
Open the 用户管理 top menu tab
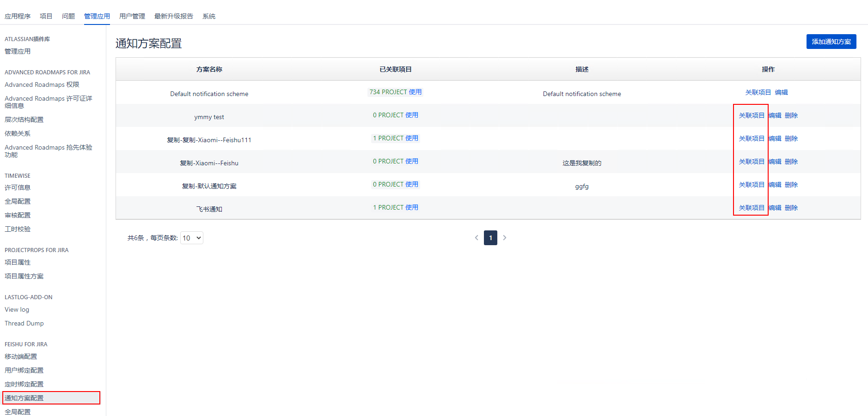point(132,16)
